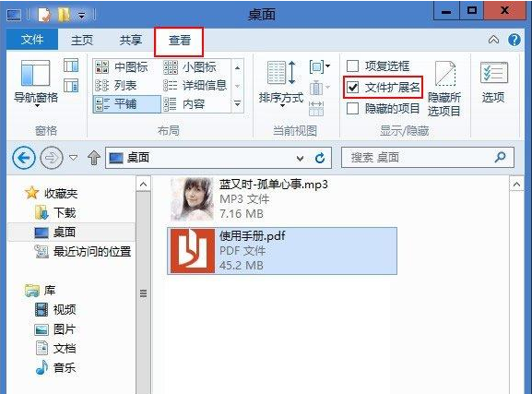Open the recent locations dropdown arrow
Screen dimensions: 532x394
73,158
